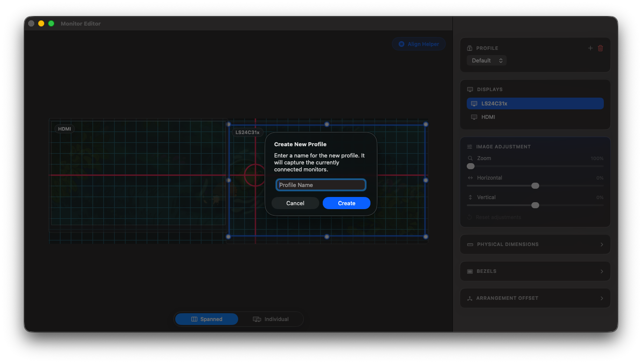The image size is (642, 364).
Task: Expand Physical Dimensions section
Action: (535, 244)
